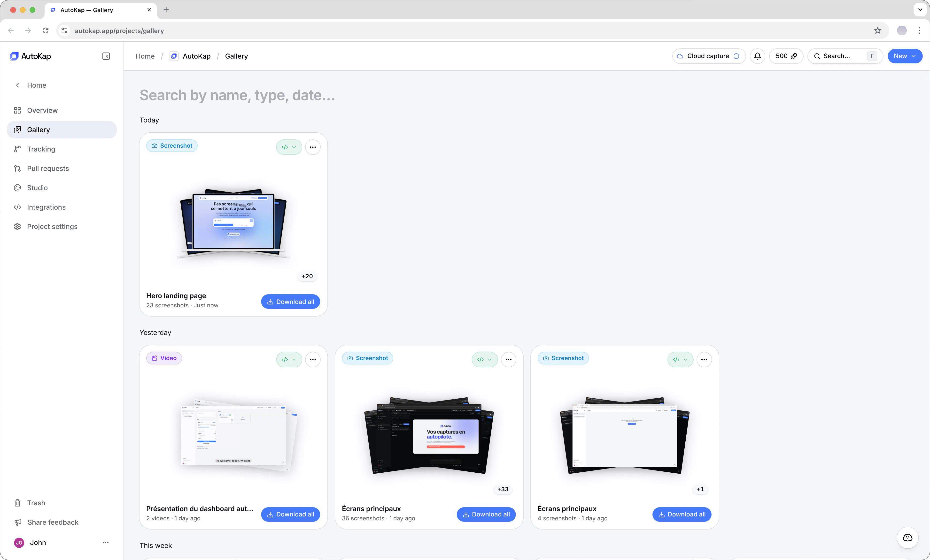The image size is (930, 560).
Task: Open the 4 screenshots Écrans principaux thumbnail
Action: pyautogui.click(x=625, y=435)
